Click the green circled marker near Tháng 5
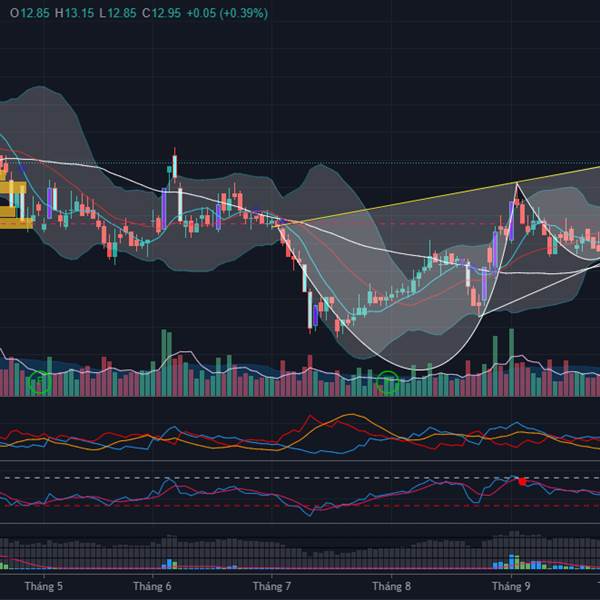This screenshot has width=600, height=600. [39, 382]
